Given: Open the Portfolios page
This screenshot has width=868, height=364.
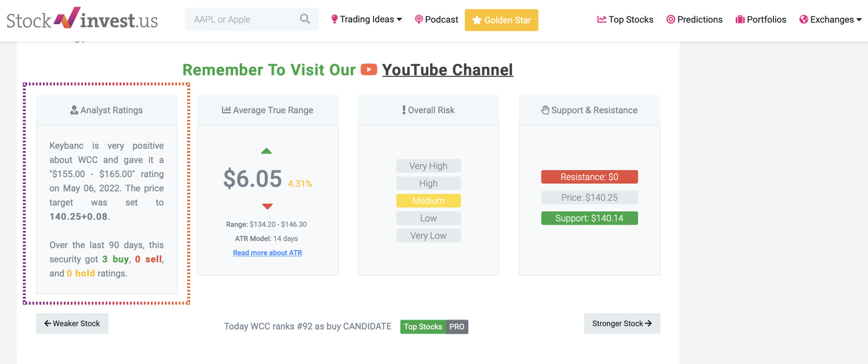Looking at the screenshot, I should [761, 20].
